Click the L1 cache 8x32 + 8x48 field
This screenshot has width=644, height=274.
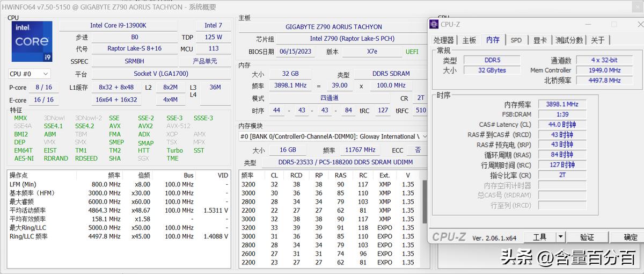pyautogui.click(x=116, y=87)
